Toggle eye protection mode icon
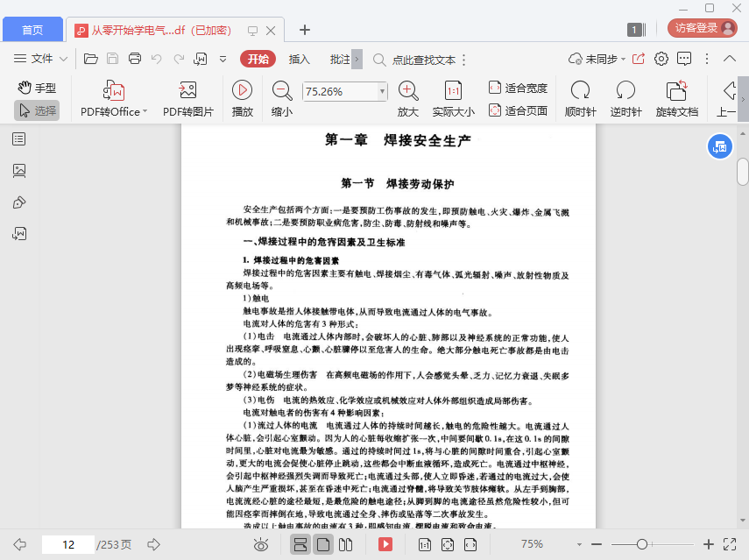Screen dimensions: 749x560 pos(261,544)
